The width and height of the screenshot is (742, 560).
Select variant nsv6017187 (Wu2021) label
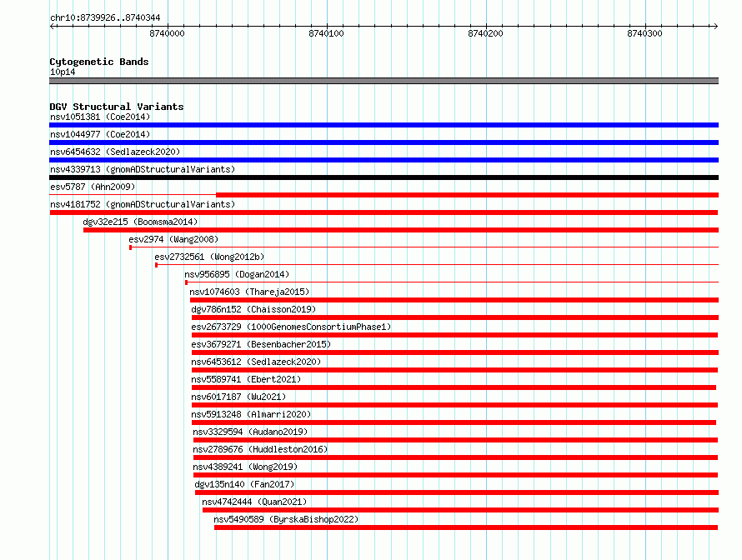coord(238,397)
